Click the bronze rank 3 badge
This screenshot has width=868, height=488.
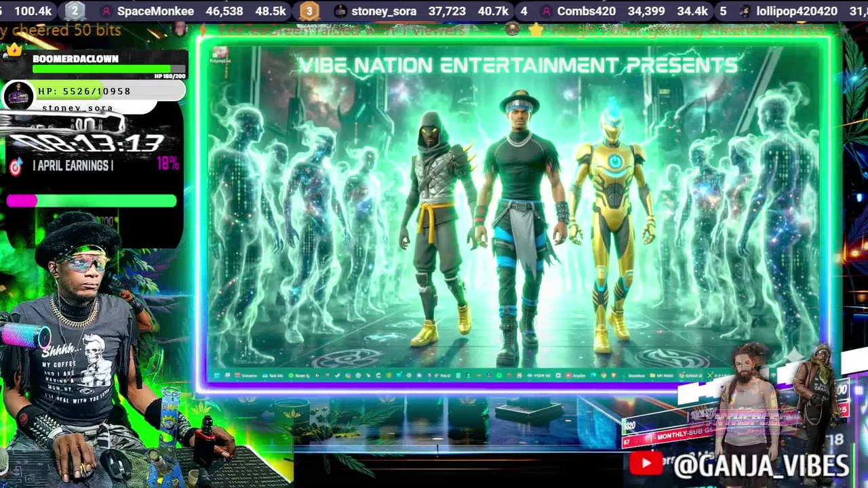click(x=309, y=11)
